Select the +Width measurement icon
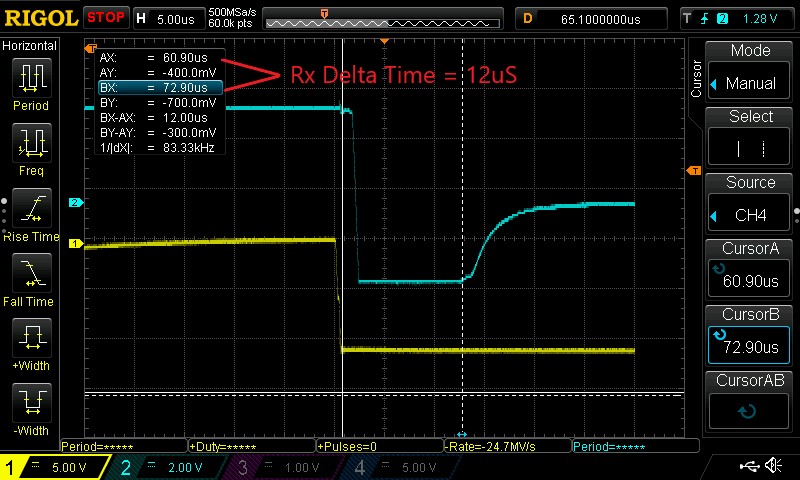The image size is (800, 480). [32, 338]
